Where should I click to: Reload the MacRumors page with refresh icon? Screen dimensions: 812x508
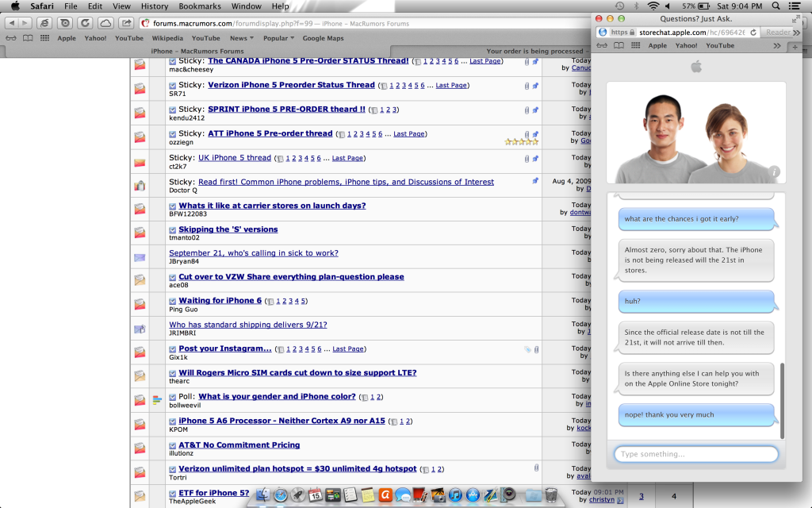[x=86, y=23]
